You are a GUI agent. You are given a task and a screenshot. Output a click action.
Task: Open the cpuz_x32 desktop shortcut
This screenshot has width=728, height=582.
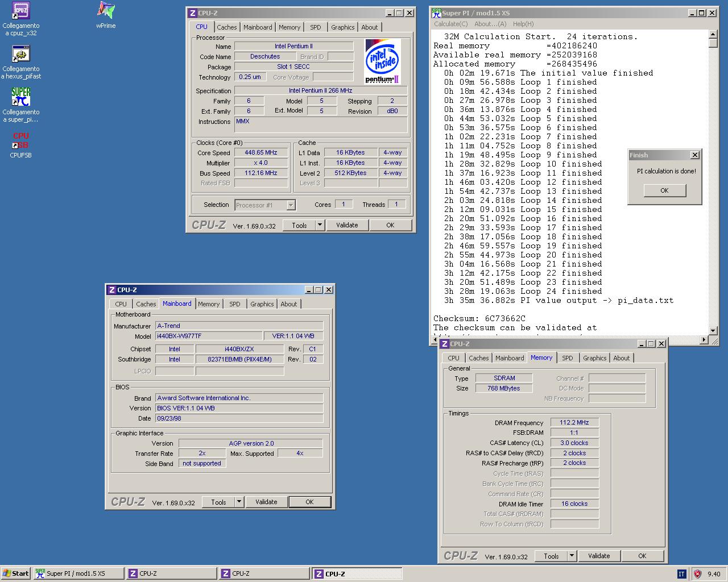(21, 19)
